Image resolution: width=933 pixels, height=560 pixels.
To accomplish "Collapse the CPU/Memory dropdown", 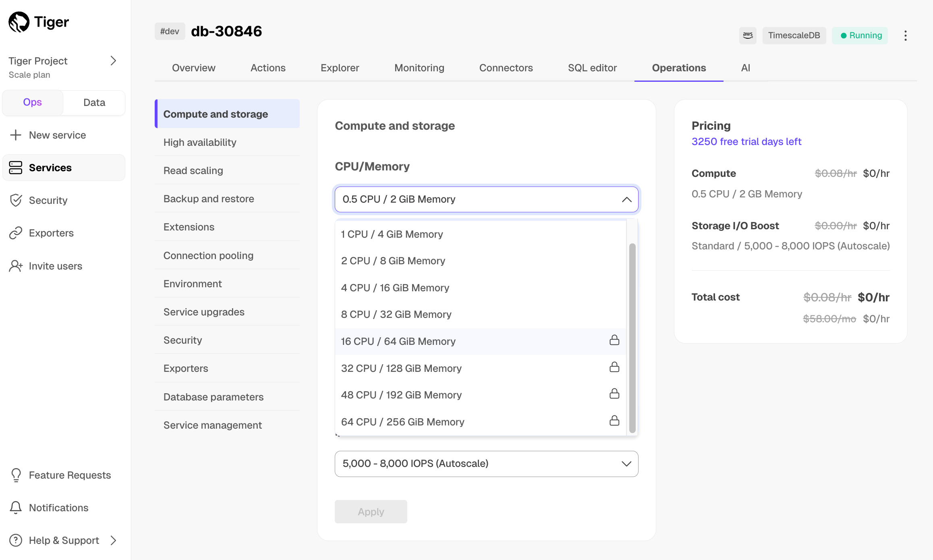I will (626, 199).
